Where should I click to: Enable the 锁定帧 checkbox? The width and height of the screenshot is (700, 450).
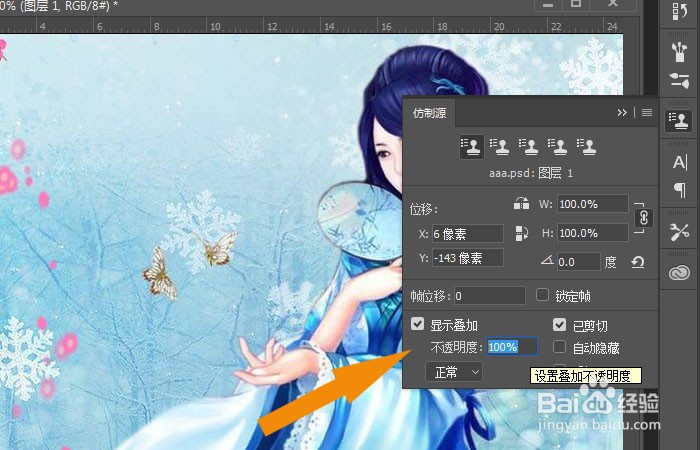542,295
